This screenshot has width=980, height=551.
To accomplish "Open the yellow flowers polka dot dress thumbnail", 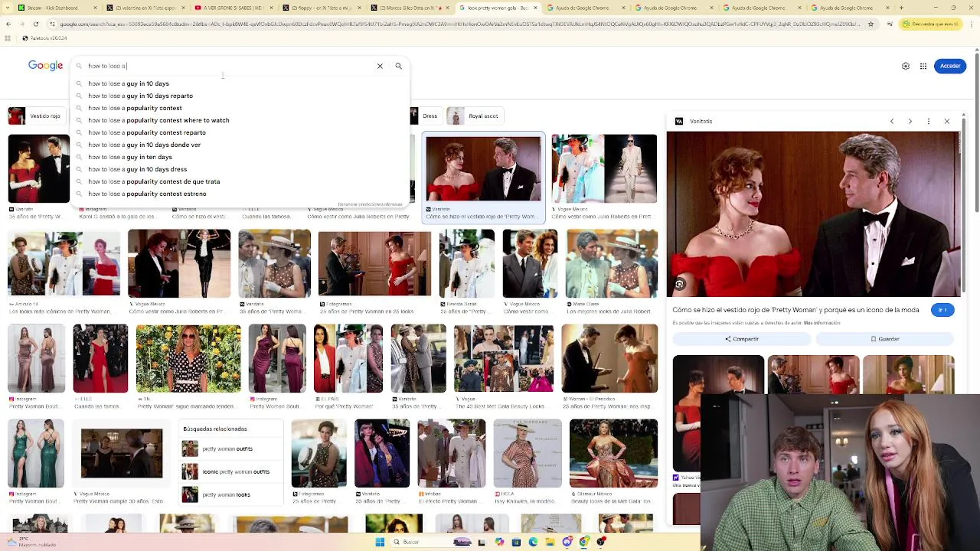I will pyautogui.click(x=188, y=359).
